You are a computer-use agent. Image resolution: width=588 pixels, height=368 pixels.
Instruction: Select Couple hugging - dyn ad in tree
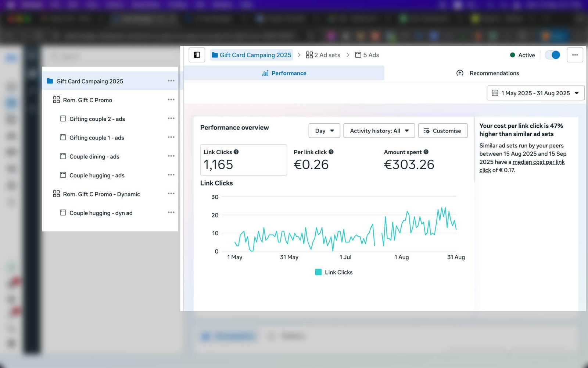pyautogui.click(x=101, y=213)
